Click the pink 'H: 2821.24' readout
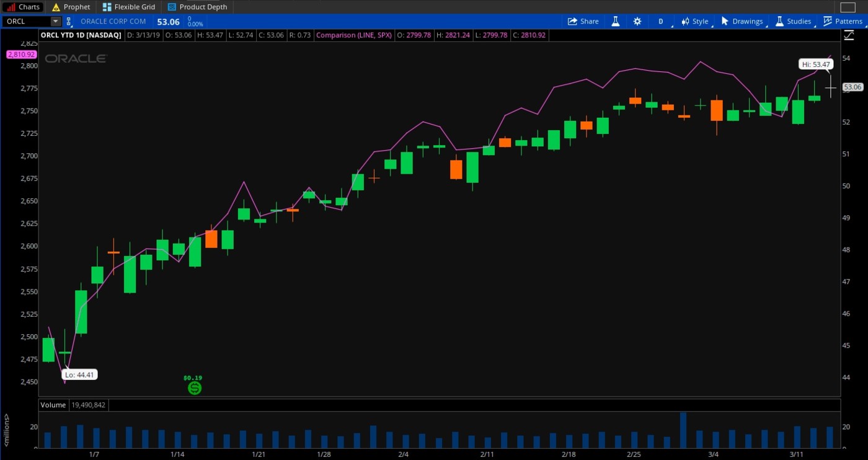The height and width of the screenshot is (460, 868). coord(452,35)
